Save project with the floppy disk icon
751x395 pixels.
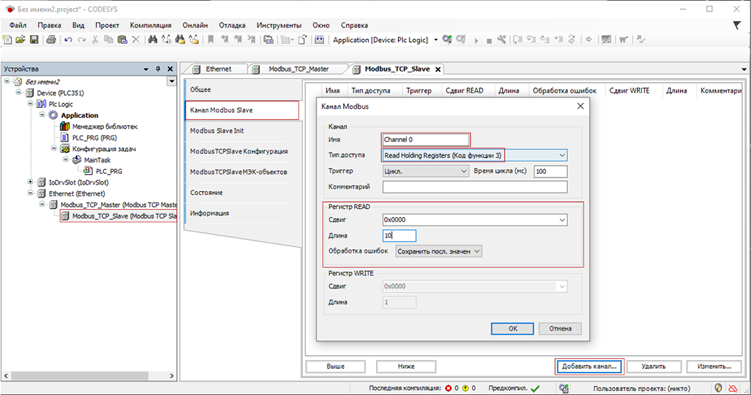click(34, 40)
